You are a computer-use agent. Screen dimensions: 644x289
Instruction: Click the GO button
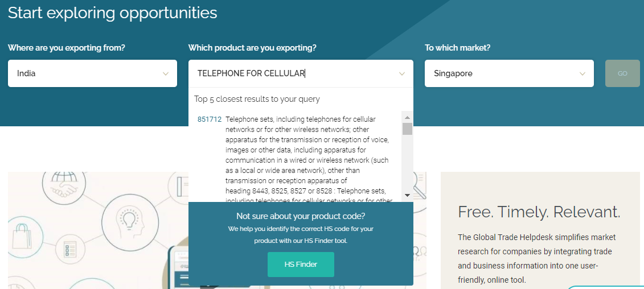pos(622,73)
